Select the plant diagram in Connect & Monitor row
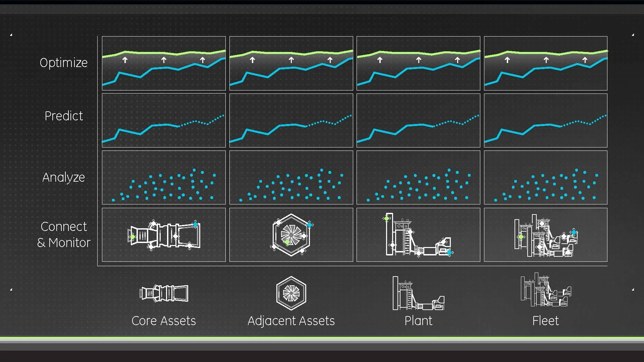The image size is (644, 362). coord(418,235)
